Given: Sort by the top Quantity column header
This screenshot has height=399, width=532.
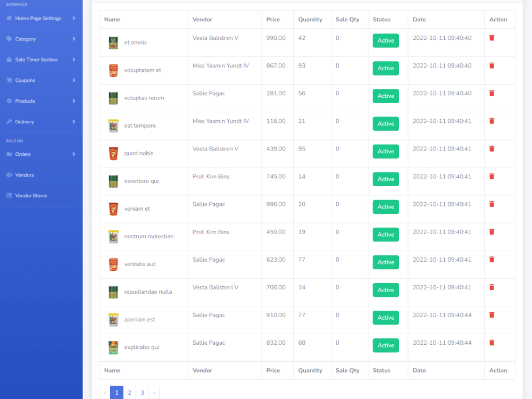Looking at the screenshot, I should (310, 19).
